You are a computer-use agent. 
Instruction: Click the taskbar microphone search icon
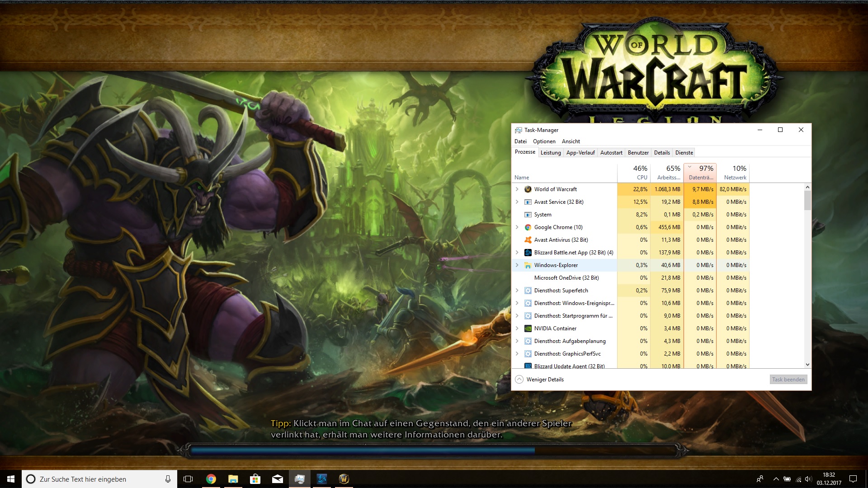(x=168, y=479)
